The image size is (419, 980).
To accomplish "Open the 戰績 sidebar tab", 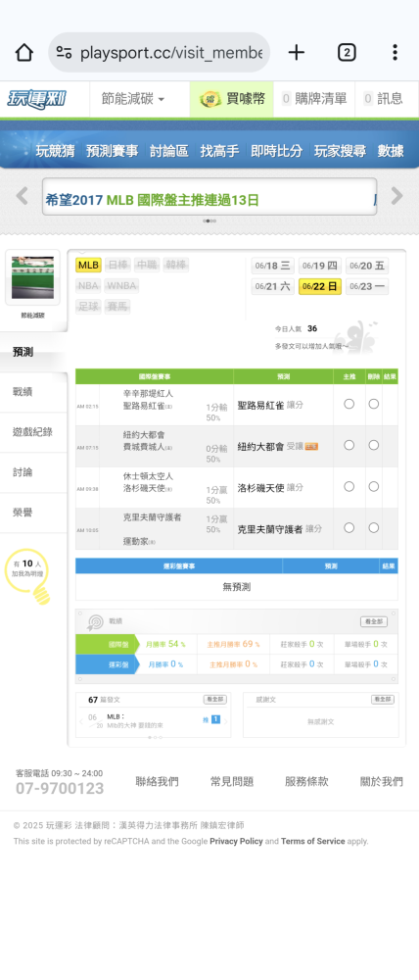I will coord(33,392).
